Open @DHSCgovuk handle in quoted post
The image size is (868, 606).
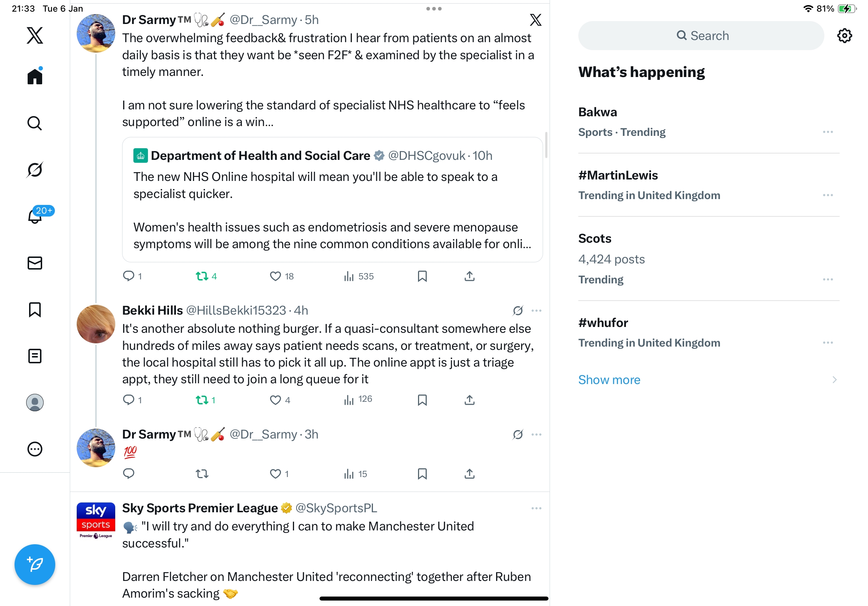point(426,155)
